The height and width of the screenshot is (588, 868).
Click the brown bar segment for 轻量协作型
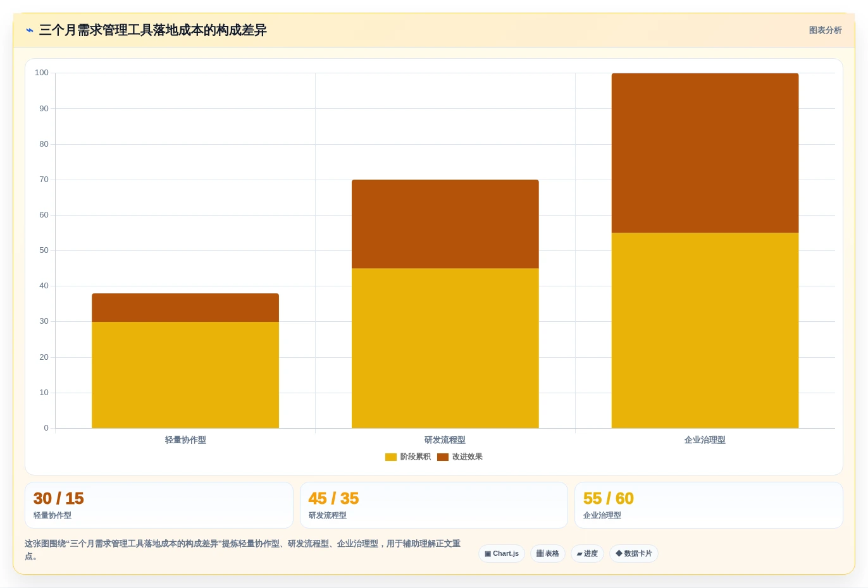tap(185, 308)
